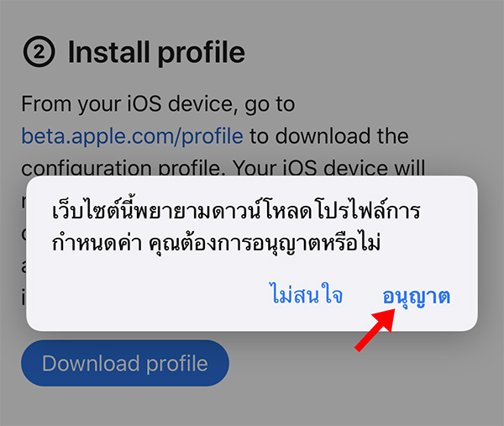The image size is (504, 426).
Task: Choose ไม่สนใจ (Ignore) in the dialog
Action: (307, 293)
